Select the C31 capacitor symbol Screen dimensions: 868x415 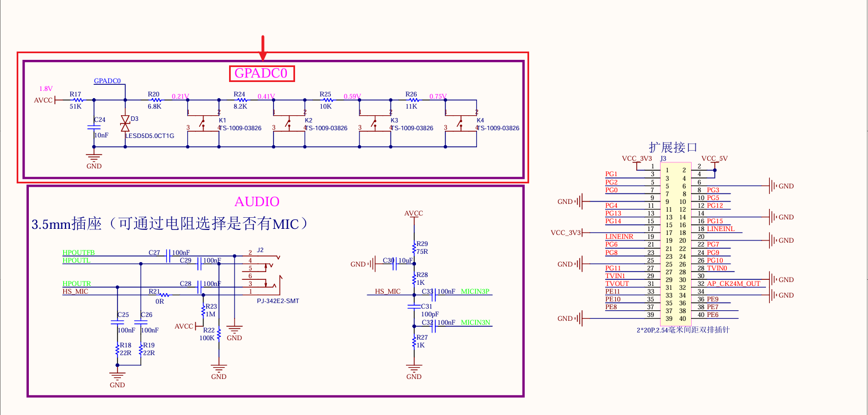point(414,306)
